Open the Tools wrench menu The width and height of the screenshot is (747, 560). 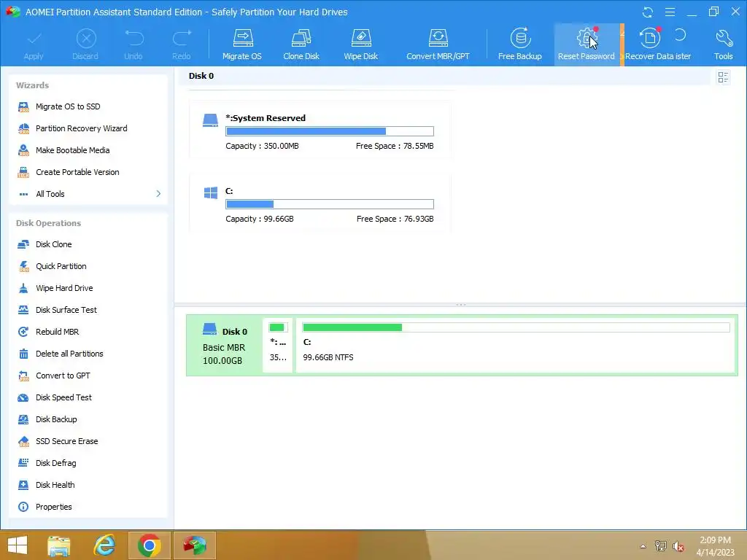pyautogui.click(x=723, y=44)
